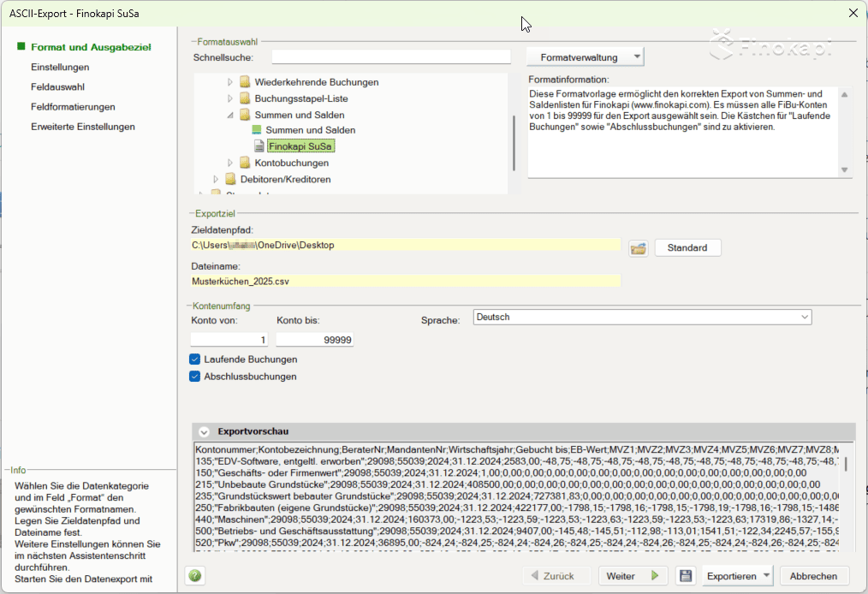The width and height of the screenshot is (868, 594).
Task: Click preview row 150 Geschäfts- oder Firmenwert
Action: click(501, 472)
